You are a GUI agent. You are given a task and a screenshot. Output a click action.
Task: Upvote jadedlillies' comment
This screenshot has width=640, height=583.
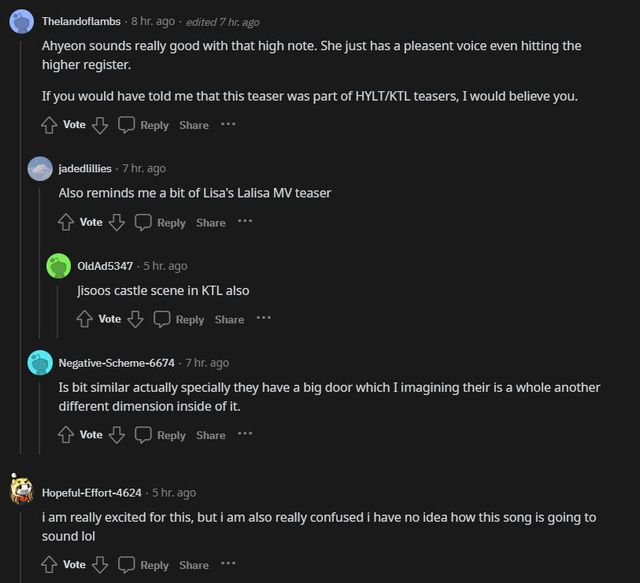(66, 222)
